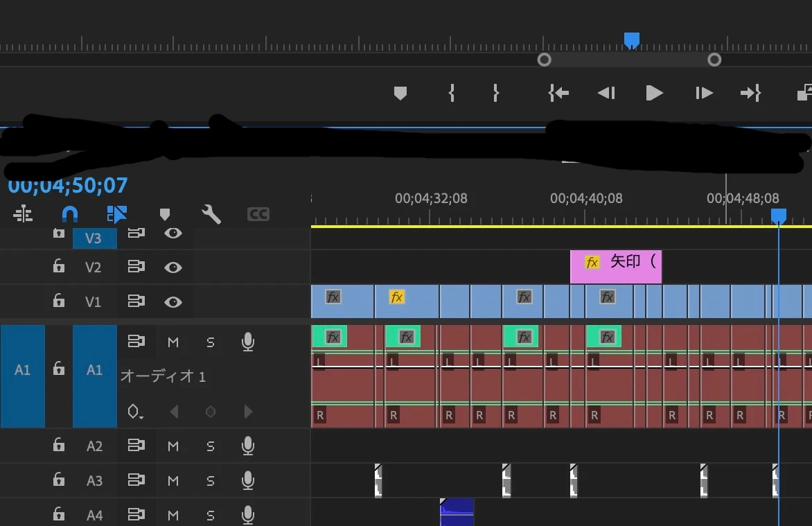Screen dimensions: 812x526
Task: Toggle V1 sync lock icon
Action: (136, 301)
